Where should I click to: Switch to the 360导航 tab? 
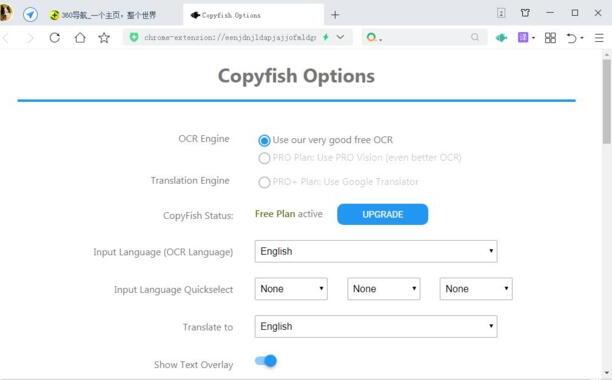point(103,15)
